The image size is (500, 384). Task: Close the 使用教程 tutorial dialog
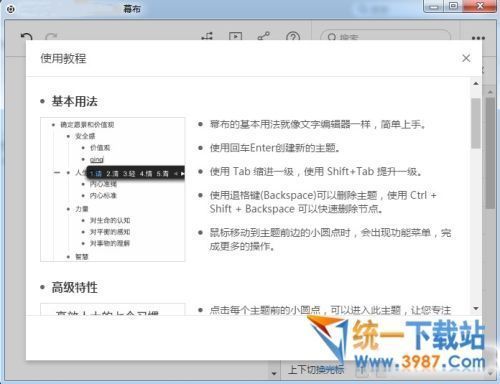coord(466,58)
